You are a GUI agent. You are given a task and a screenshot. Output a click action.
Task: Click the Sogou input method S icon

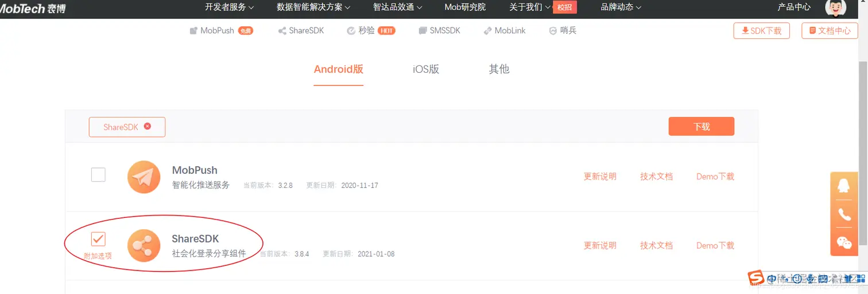click(757, 279)
